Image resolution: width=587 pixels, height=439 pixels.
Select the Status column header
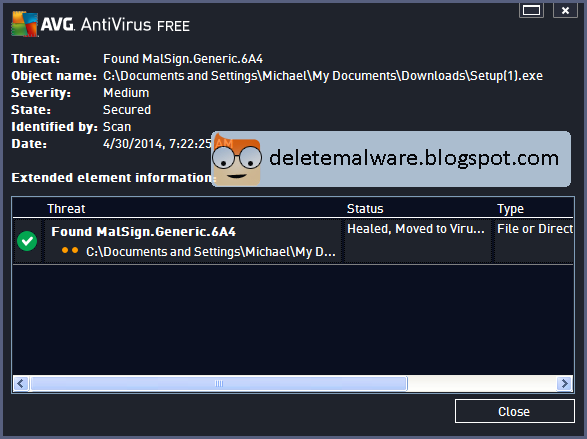365,208
